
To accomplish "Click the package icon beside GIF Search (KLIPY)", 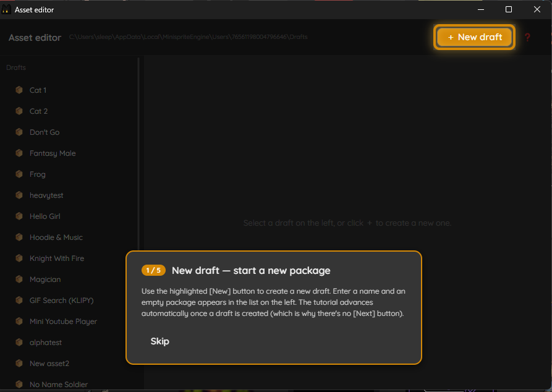I will coord(19,300).
